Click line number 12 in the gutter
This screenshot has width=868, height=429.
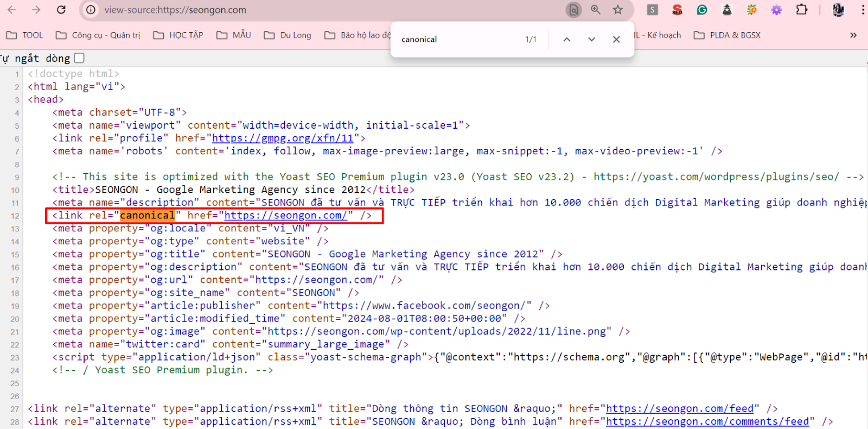tap(15, 216)
